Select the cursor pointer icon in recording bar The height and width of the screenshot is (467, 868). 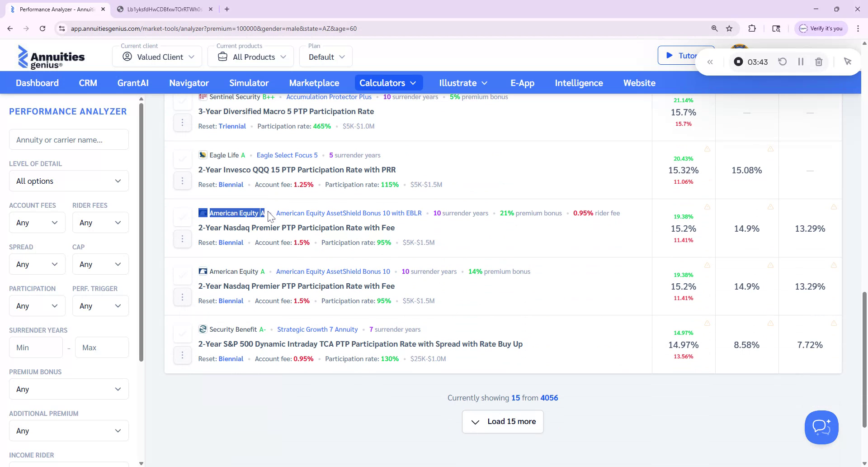click(x=848, y=61)
